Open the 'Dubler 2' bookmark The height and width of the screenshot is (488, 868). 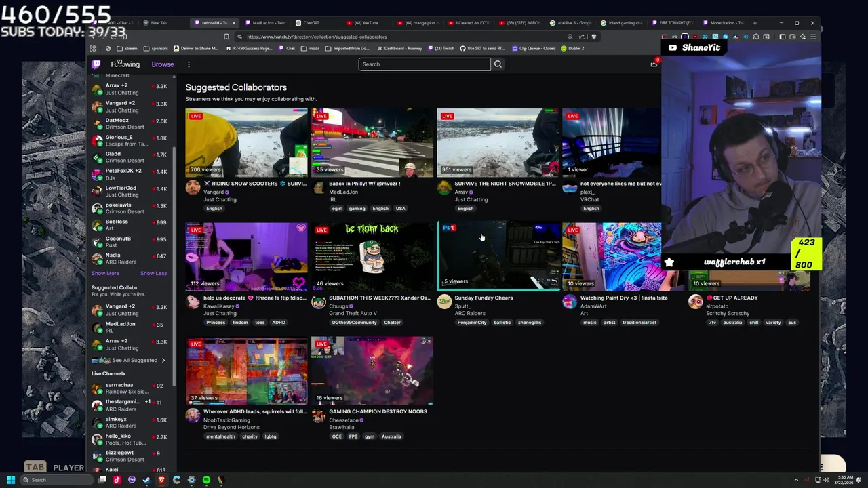[x=572, y=48]
